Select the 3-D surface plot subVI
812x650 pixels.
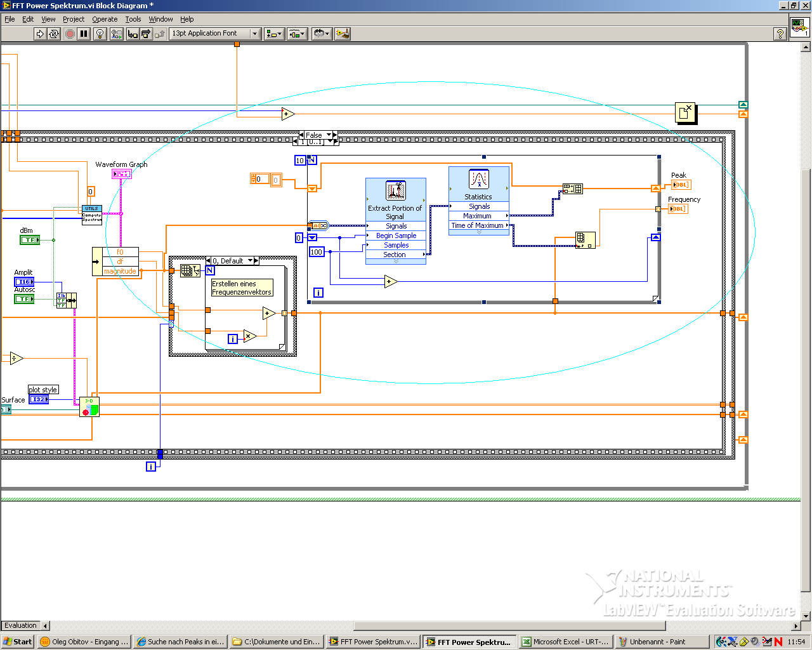tap(89, 407)
